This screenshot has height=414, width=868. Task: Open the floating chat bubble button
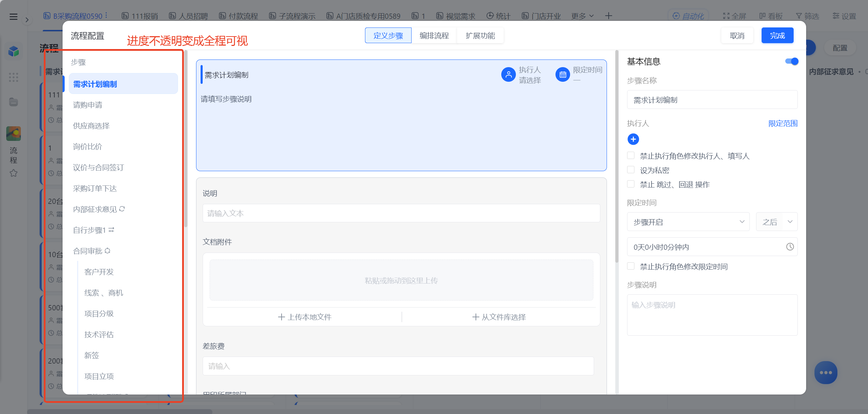coord(826,373)
